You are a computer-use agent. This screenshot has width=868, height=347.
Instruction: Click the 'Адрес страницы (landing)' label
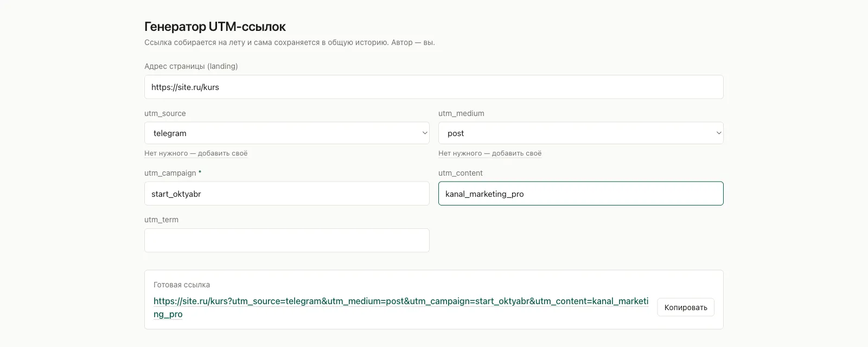coord(191,66)
